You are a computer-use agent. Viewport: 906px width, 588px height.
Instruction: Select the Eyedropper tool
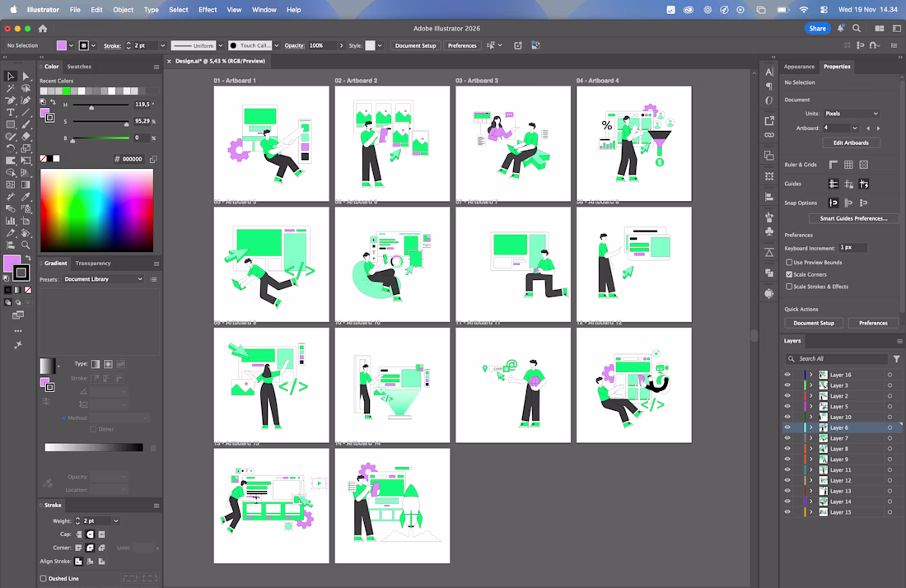pyautogui.click(x=26, y=197)
